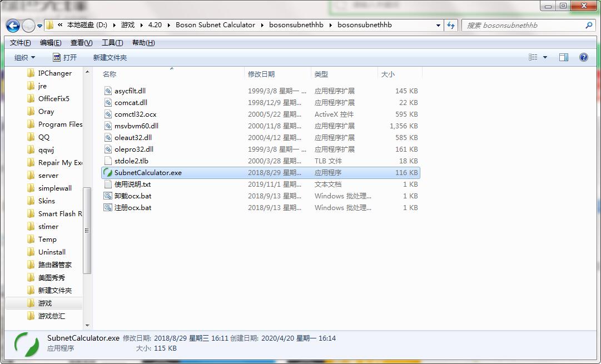Select the qqwj folder in tree
The width and height of the screenshot is (601, 364).
pyautogui.click(x=41, y=150)
